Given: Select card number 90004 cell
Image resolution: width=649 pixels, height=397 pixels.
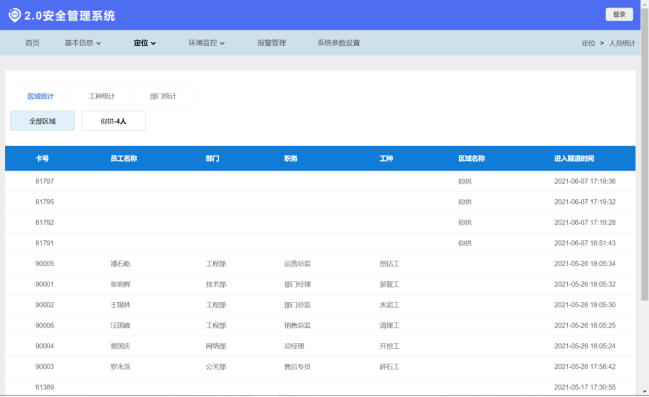Looking at the screenshot, I should pyautogui.click(x=45, y=346).
